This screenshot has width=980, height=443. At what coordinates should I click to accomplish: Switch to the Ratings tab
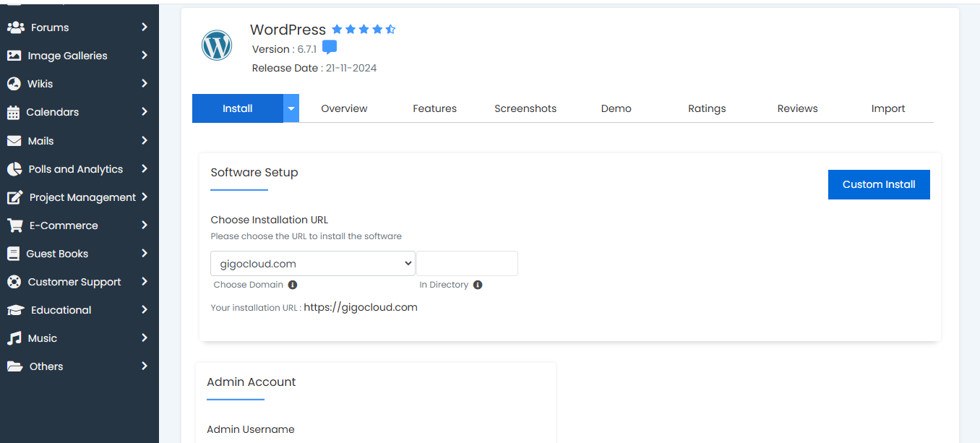point(707,108)
